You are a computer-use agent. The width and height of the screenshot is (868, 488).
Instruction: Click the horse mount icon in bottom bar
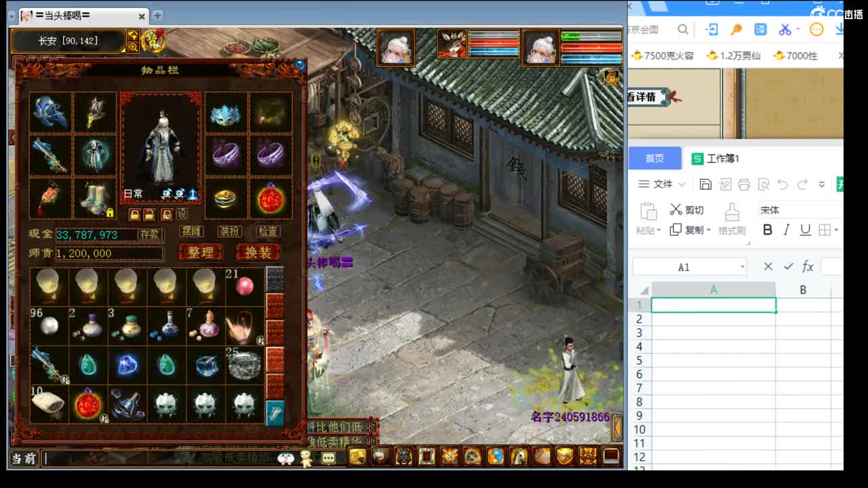click(519, 456)
